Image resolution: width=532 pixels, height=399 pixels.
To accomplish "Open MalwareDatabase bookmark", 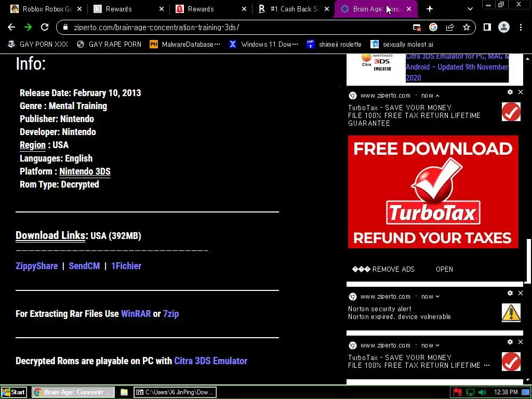I will coord(185,45).
